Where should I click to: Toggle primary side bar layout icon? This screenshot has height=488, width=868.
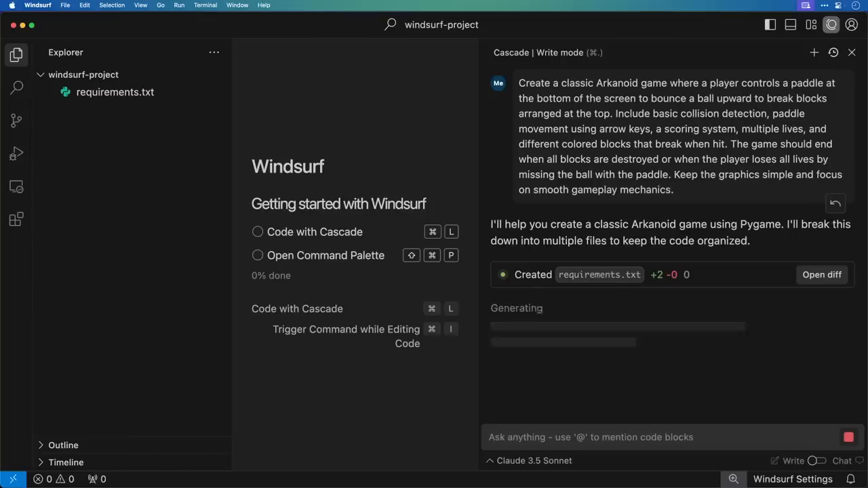click(x=770, y=24)
